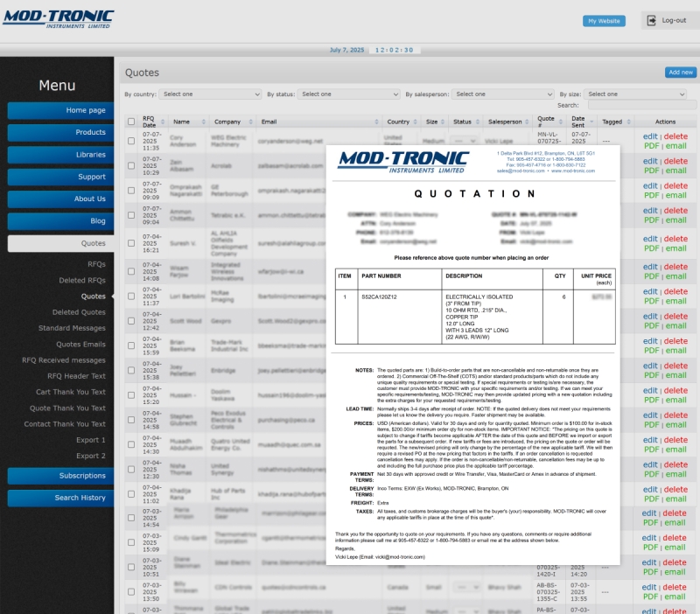The width and height of the screenshot is (700, 614).
Task: Open status dropdown in the CDN Controls row
Action: point(467,587)
